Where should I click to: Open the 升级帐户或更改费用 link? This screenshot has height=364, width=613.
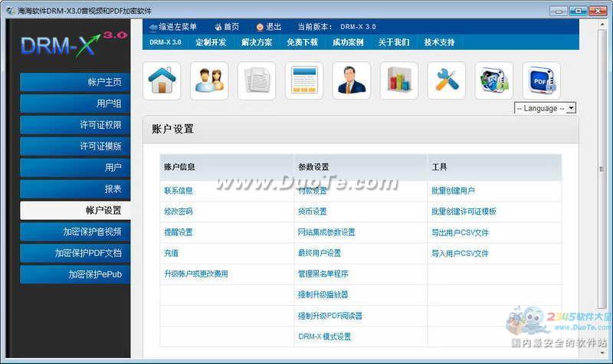(x=196, y=274)
